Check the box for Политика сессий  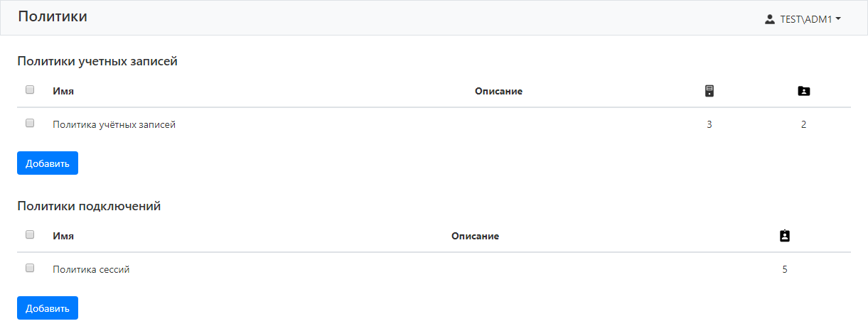pyautogui.click(x=30, y=268)
